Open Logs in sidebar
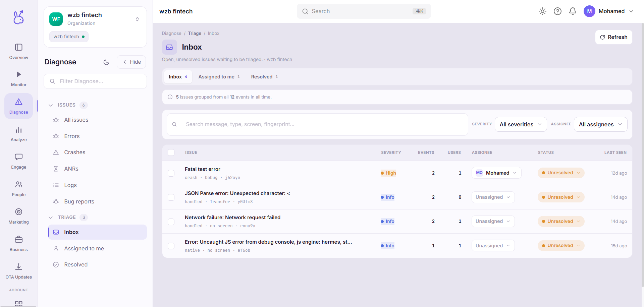The height and width of the screenshot is (307, 644). coord(97,185)
